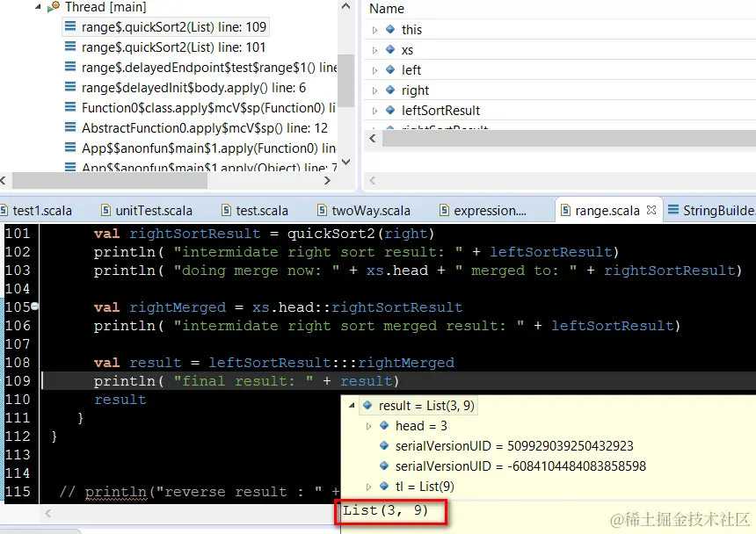Click Debug view horizontal scroll right arrow

pyautogui.click(x=327, y=181)
